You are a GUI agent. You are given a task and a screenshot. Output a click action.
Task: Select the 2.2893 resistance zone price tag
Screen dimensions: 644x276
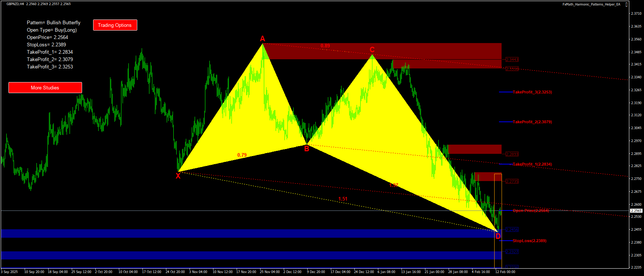[512, 154]
